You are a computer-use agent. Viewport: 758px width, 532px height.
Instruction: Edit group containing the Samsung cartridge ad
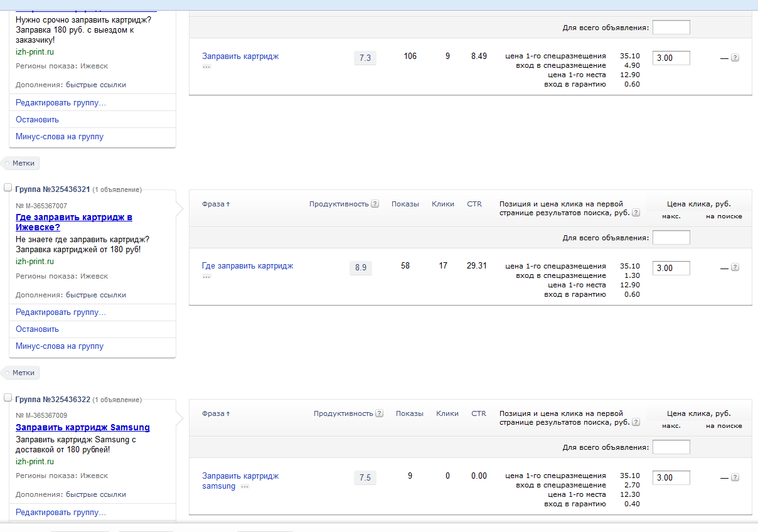60,513
